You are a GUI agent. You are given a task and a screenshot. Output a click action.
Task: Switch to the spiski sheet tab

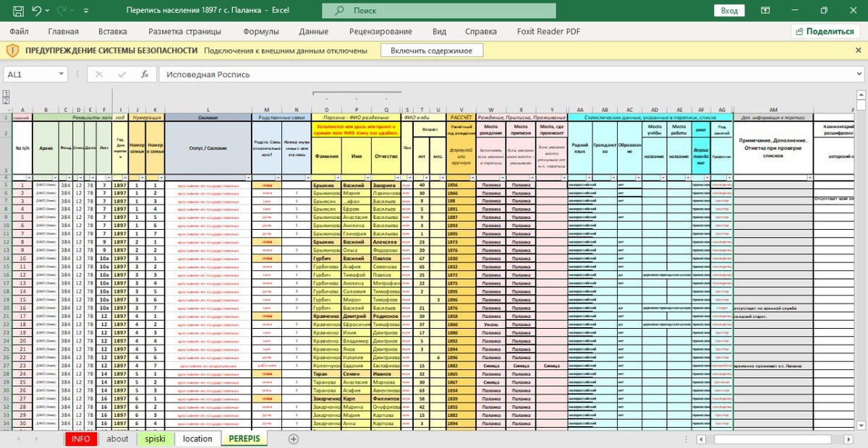point(155,439)
